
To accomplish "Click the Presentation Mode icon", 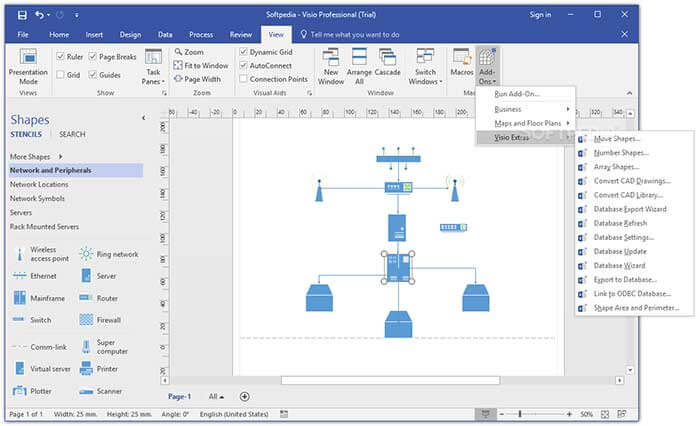I will (28, 58).
